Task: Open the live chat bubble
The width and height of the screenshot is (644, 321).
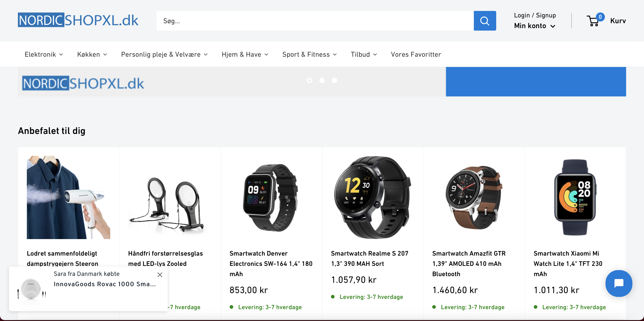Action: click(619, 283)
